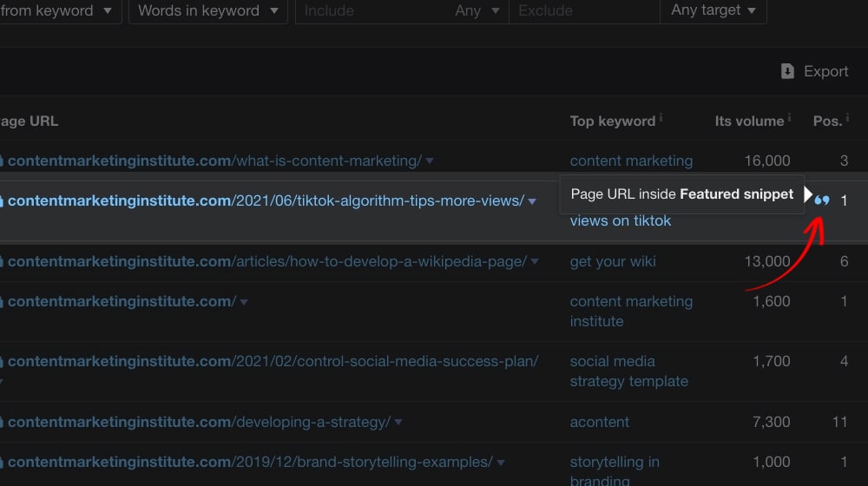This screenshot has height=486, width=868.
Task: Expand caret for brand-storytelling-examples URL
Action: pos(501,463)
